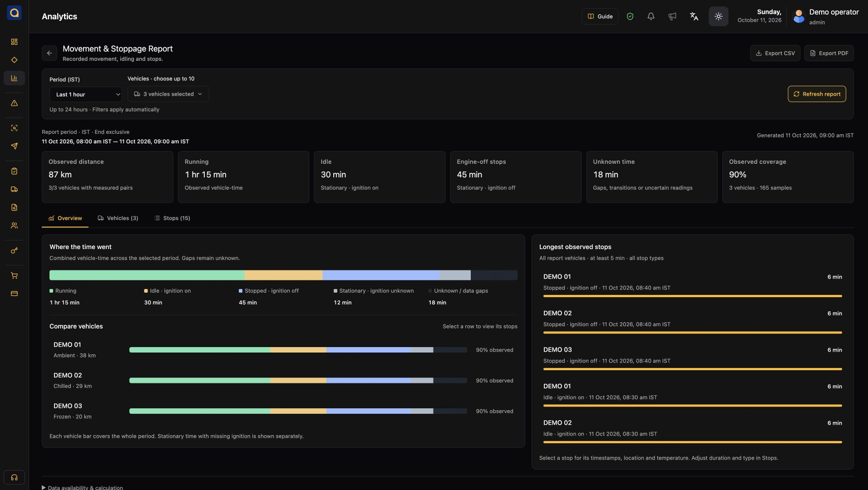The width and height of the screenshot is (868, 490).
Task: Click the app logo in top-left corner
Action: coord(14,13)
